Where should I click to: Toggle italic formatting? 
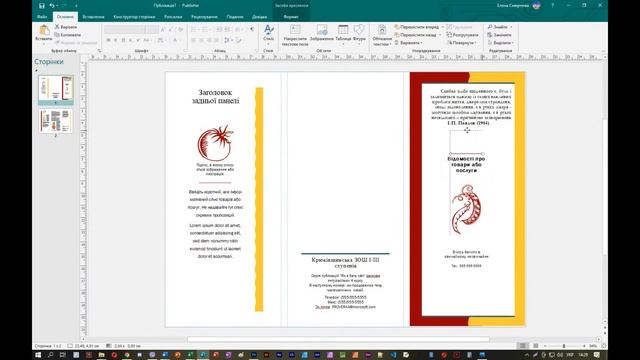(x=116, y=40)
